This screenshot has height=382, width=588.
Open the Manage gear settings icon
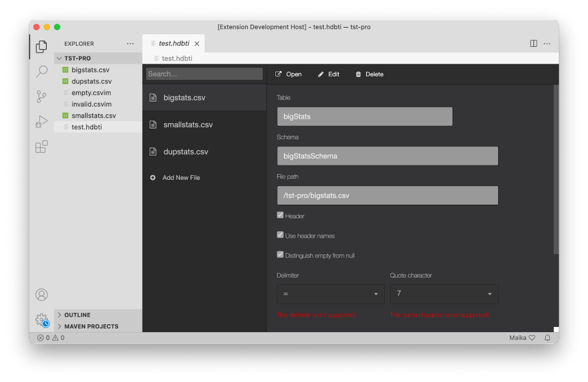[41, 320]
